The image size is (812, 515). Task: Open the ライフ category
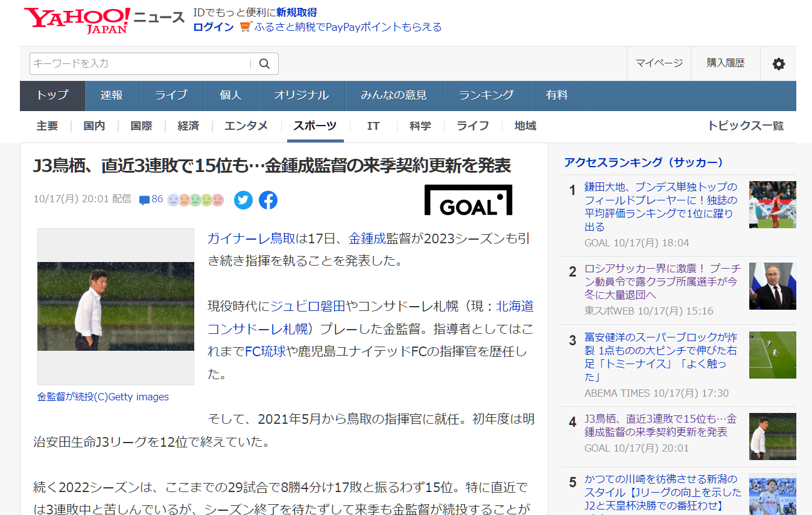tap(473, 126)
